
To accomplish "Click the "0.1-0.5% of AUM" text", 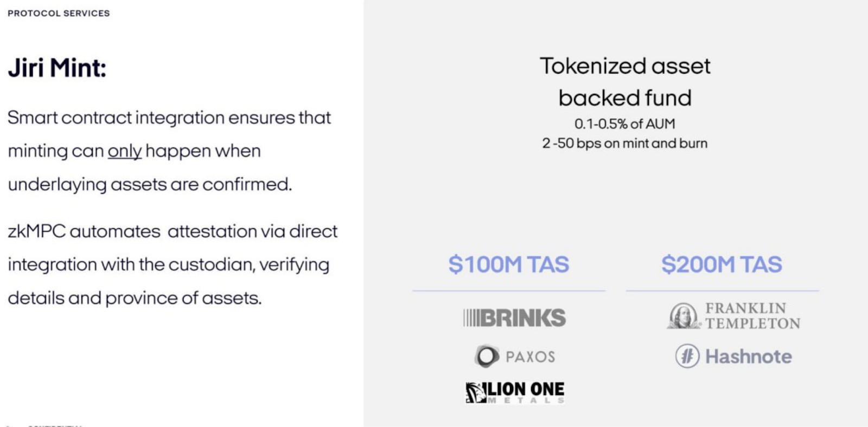I will [x=625, y=124].
